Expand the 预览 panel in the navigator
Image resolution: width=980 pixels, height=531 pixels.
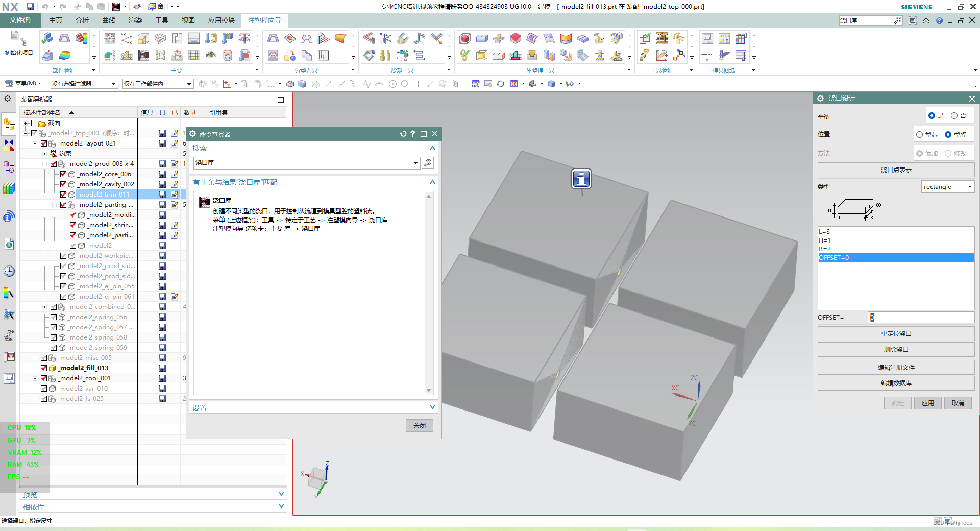pos(153,494)
